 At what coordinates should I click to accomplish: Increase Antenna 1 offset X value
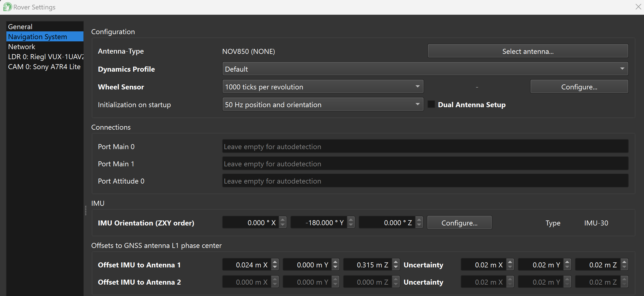click(275, 262)
